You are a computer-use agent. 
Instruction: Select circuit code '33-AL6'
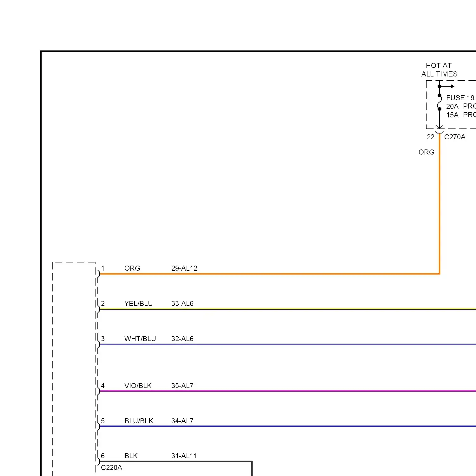[x=182, y=303]
